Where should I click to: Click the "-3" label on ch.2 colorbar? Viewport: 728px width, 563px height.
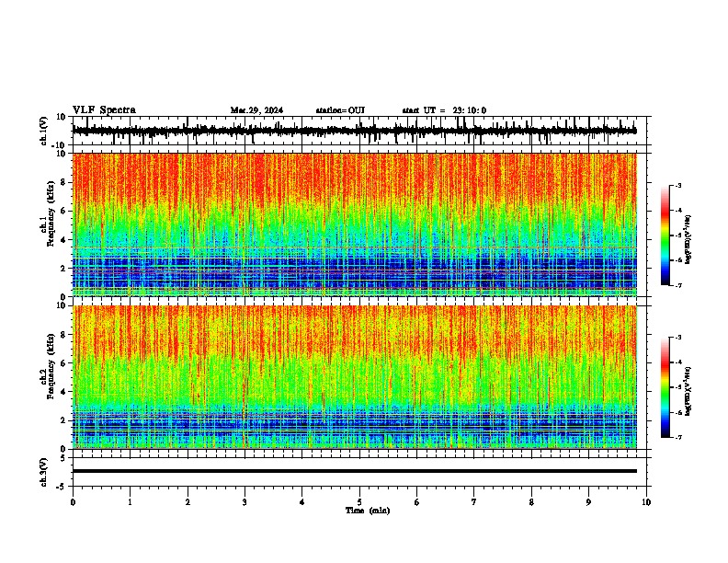tap(678, 338)
